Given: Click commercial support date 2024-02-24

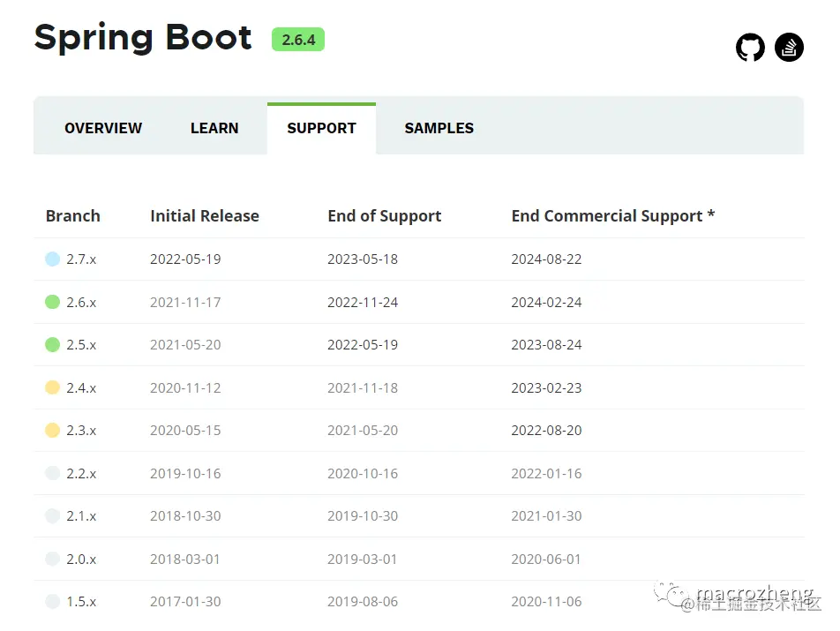Looking at the screenshot, I should 546,302.
